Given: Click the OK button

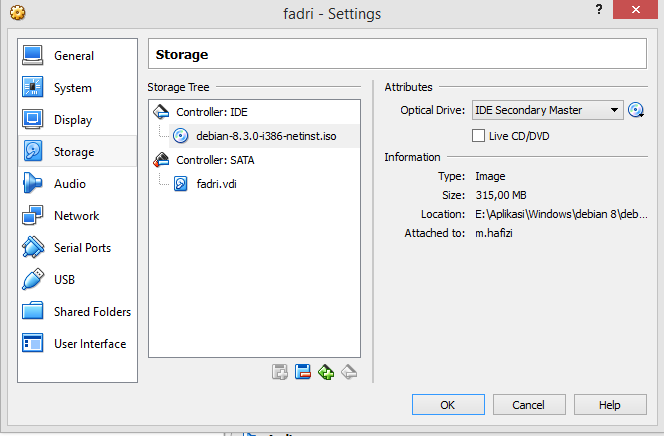Looking at the screenshot, I should (448, 405).
